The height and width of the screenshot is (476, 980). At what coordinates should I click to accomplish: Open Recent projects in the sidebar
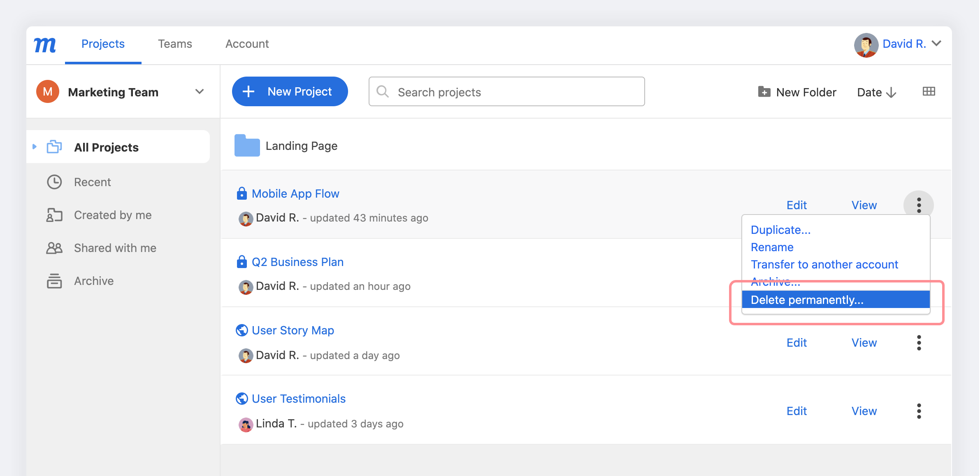tap(92, 182)
